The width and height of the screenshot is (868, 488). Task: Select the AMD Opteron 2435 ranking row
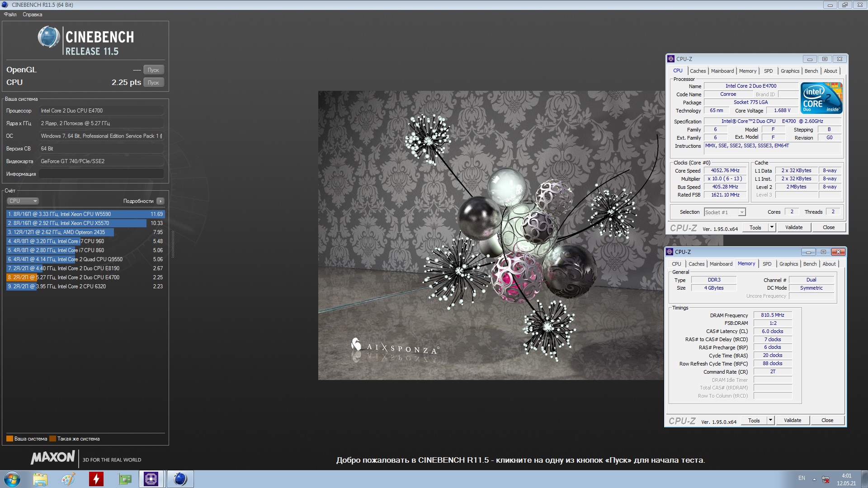pos(85,232)
